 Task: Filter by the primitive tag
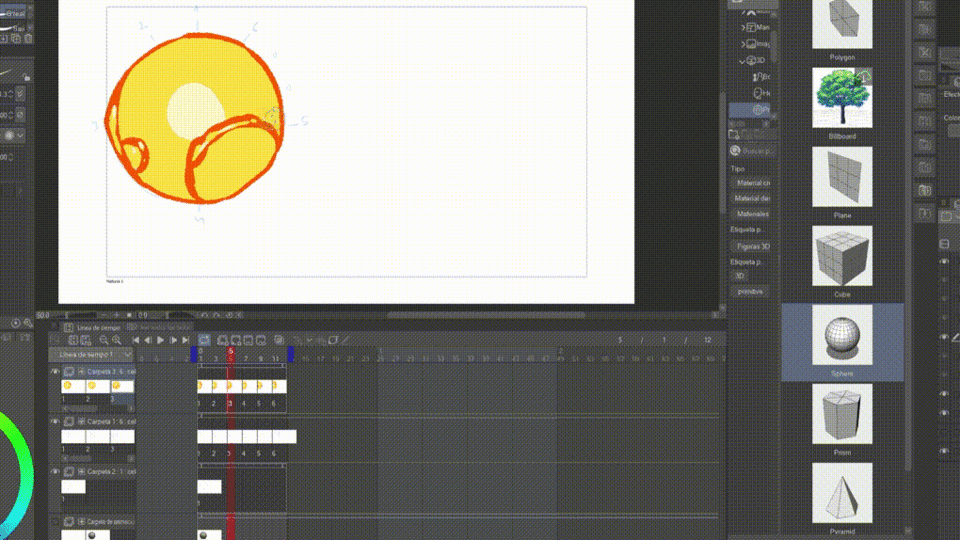click(x=749, y=291)
